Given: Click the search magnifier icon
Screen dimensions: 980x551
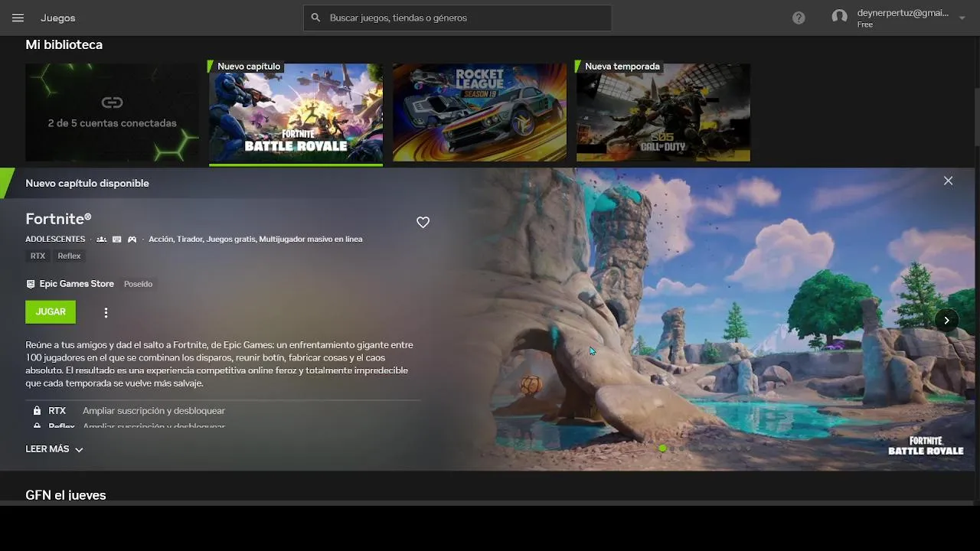Looking at the screenshot, I should pyautogui.click(x=315, y=18).
